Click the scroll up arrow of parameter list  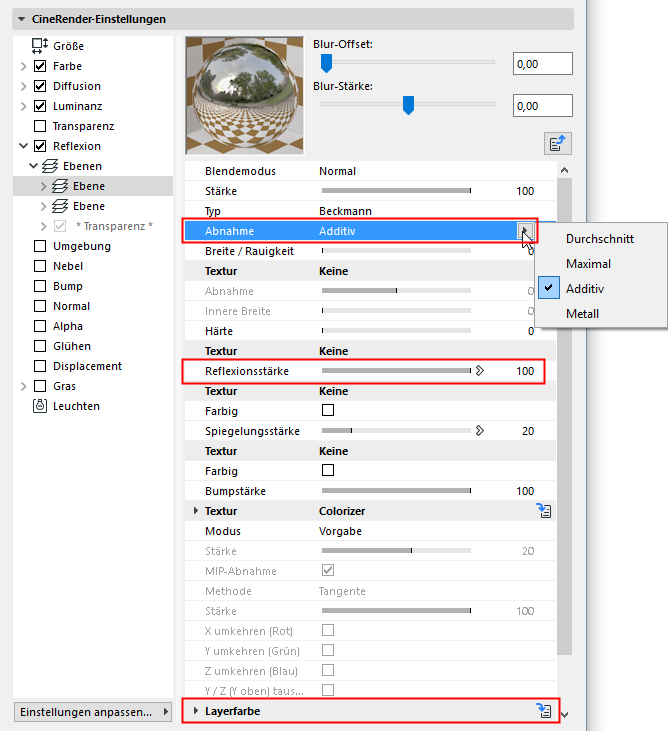point(565,171)
